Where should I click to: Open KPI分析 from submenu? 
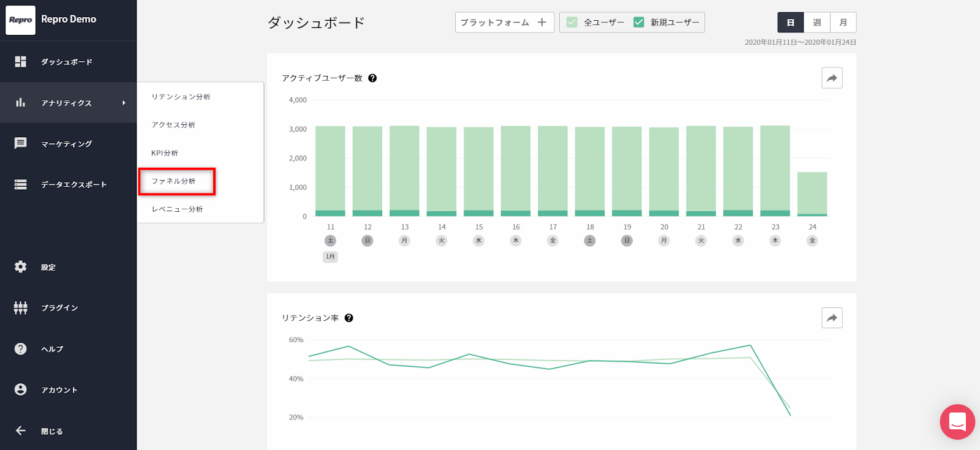(x=165, y=153)
